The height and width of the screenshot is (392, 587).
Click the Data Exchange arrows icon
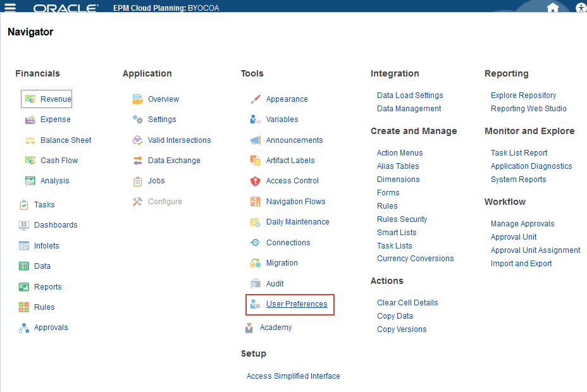click(137, 161)
